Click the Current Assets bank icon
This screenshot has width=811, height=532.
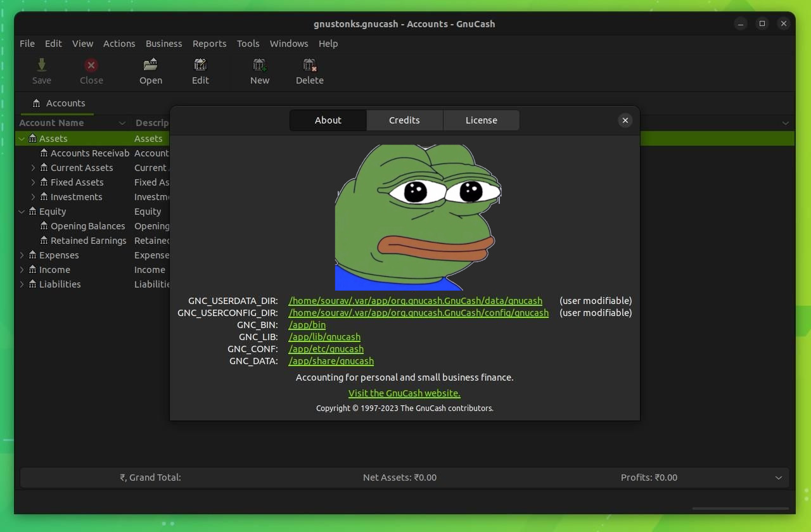tap(44, 168)
